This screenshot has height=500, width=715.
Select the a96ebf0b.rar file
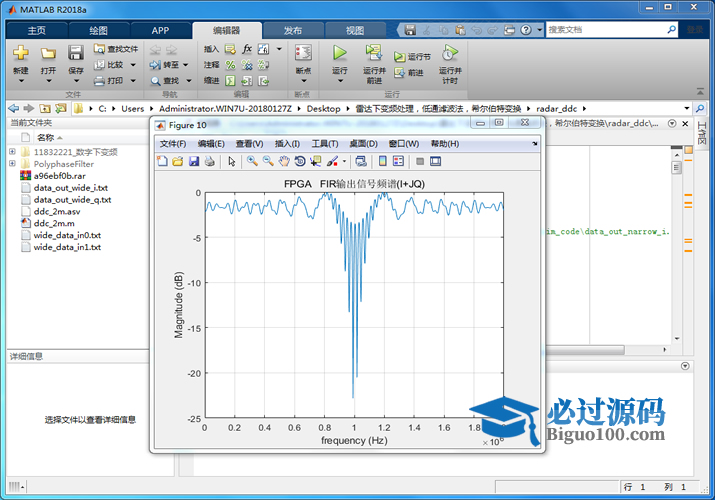coord(59,176)
